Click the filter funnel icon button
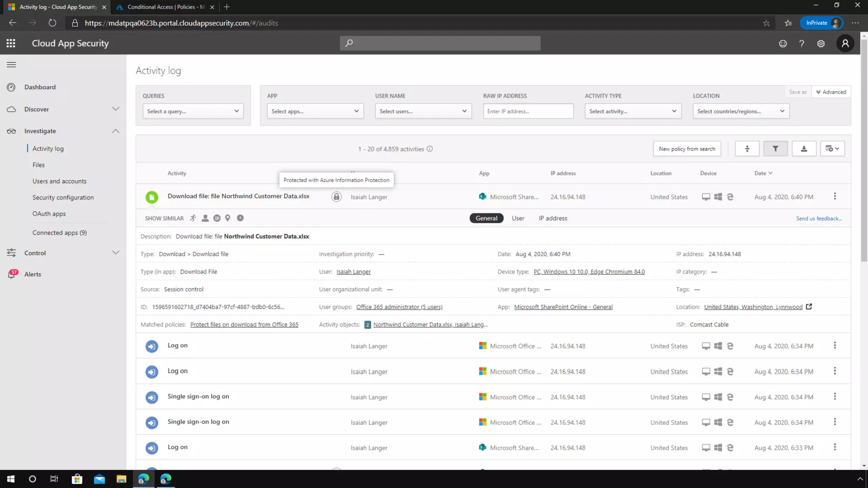The width and height of the screenshot is (868, 488). click(x=775, y=149)
